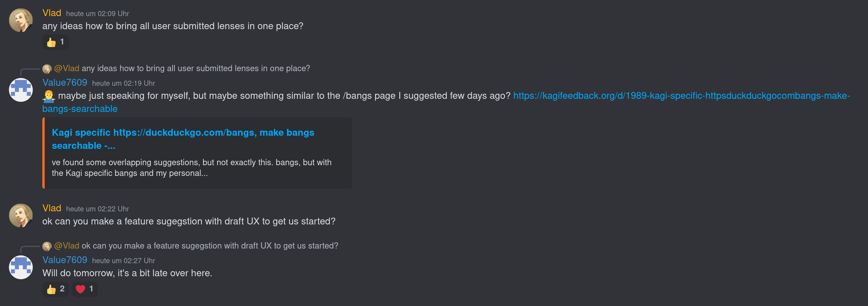Click small reply avatar beside the feature suggestion quote
Viewport: 868px width, 306px height.
[x=47, y=246]
